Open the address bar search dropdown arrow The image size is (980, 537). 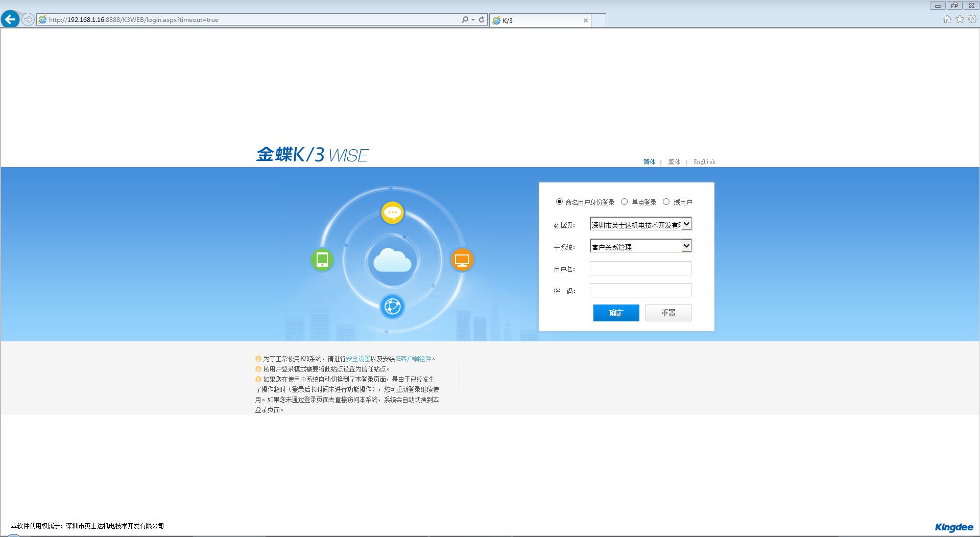(x=473, y=19)
